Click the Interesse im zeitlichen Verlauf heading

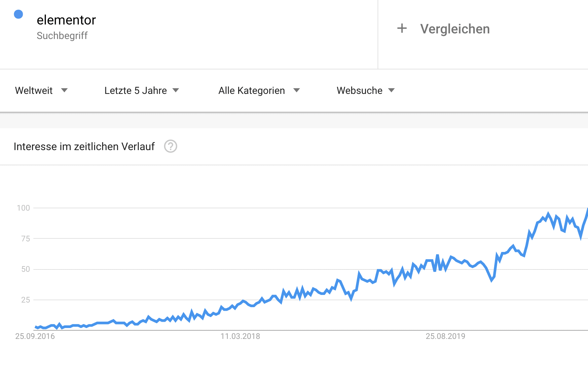pyautogui.click(x=84, y=146)
